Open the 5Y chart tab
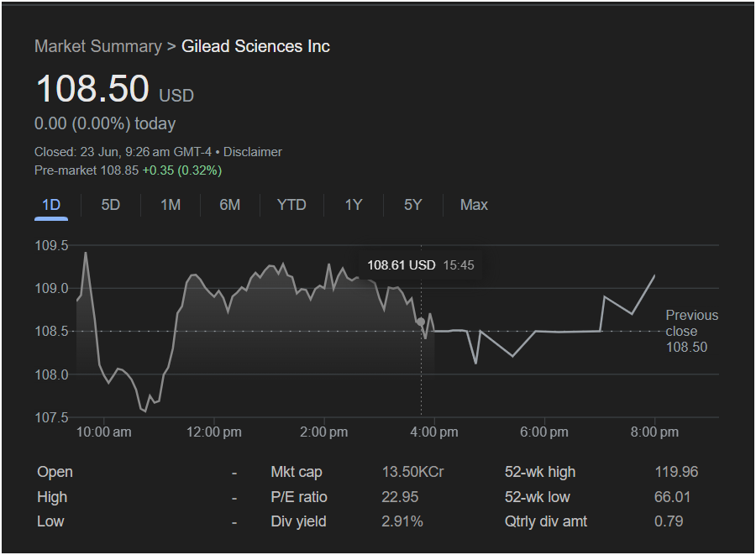756x555 pixels. pyautogui.click(x=412, y=205)
